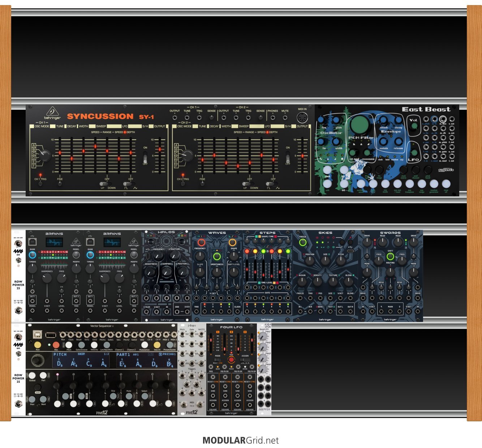Click the PITCH label on the sequencer display

[x=60, y=355]
